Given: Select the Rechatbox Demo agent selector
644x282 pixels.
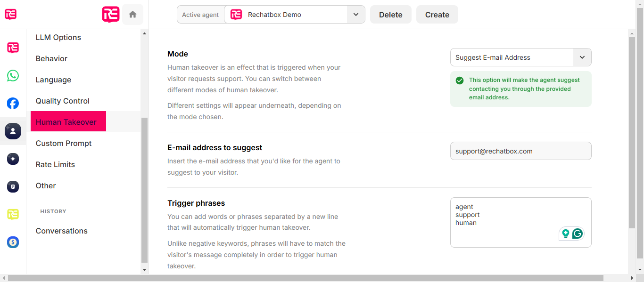Looking at the screenshot, I should pos(294,15).
